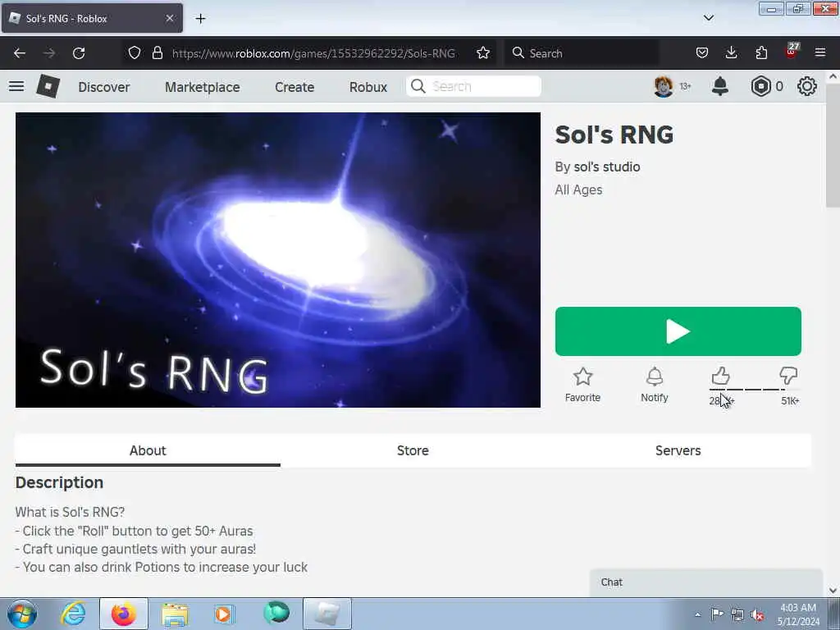Image resolution: width=840 pixels, height=630 pixels.
Task: Click the "Description" heading
Action: 59,482
